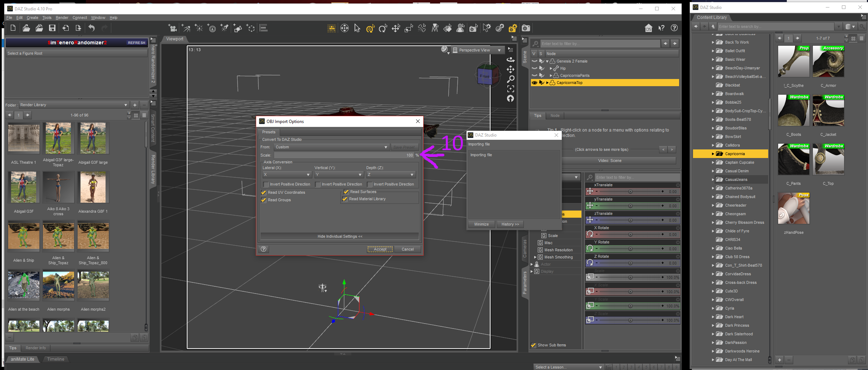Click the viewport pan icon
Viewport: 868px width, 370px height.
click(511, 69)
